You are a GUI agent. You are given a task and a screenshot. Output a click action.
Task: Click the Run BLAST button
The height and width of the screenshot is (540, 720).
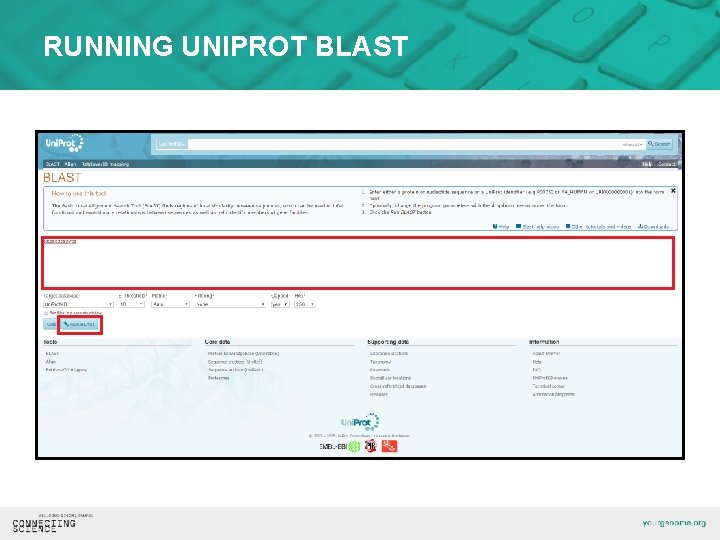80,324
